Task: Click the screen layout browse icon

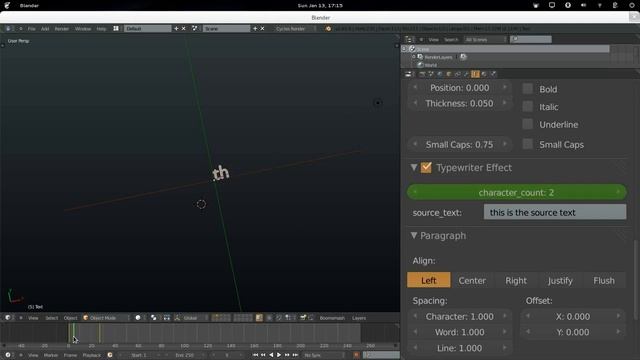Action: 116,29
